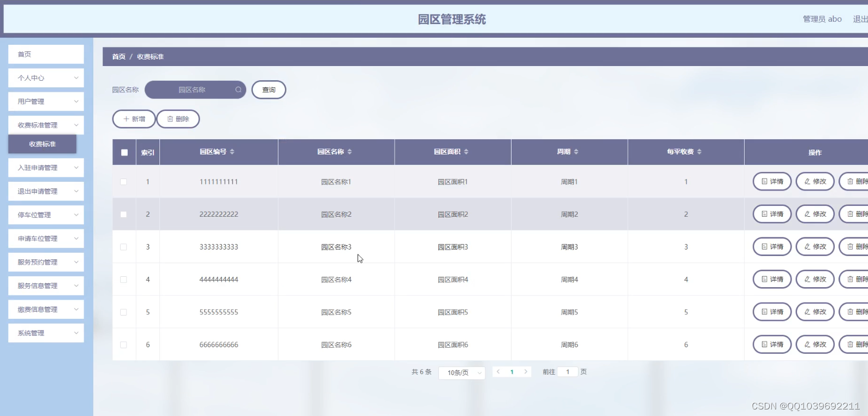Screen dimensions: 868x416
Task: Select the 收费标准 submenu item
Action: [x=42, y=144]
